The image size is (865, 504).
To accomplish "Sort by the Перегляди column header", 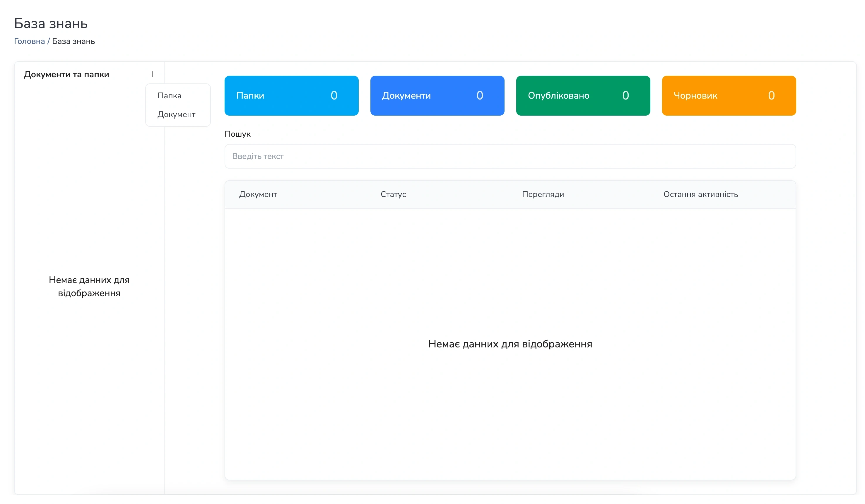I will point(543,194).
